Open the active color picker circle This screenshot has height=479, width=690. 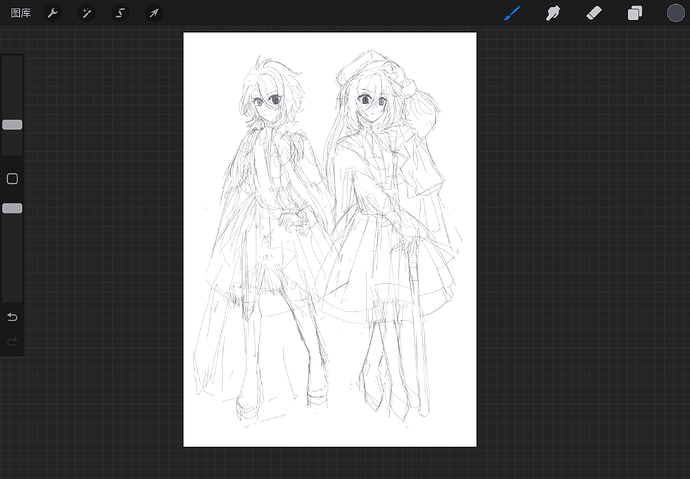coord(675,13)
